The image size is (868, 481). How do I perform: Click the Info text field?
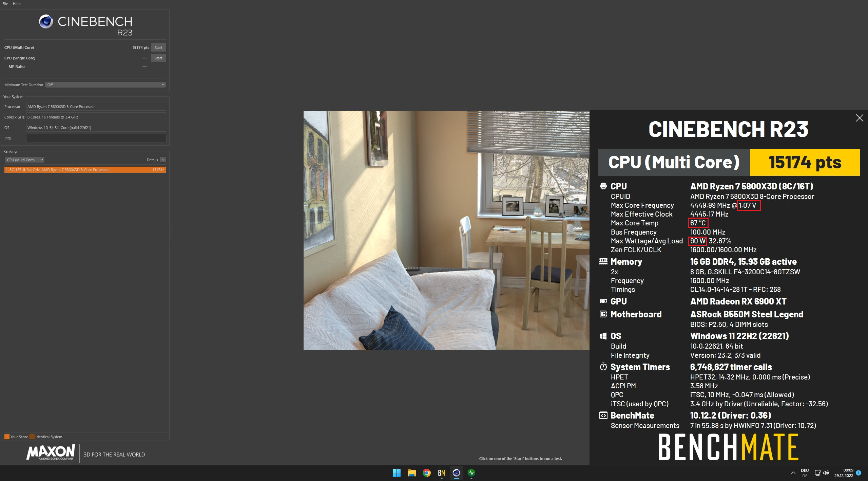pyautogui.click(x=96, y=138)
